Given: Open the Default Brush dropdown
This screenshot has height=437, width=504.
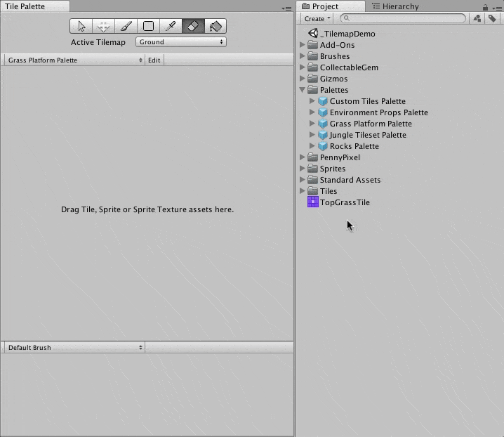Looking at the screenshot, I should 74,348.
